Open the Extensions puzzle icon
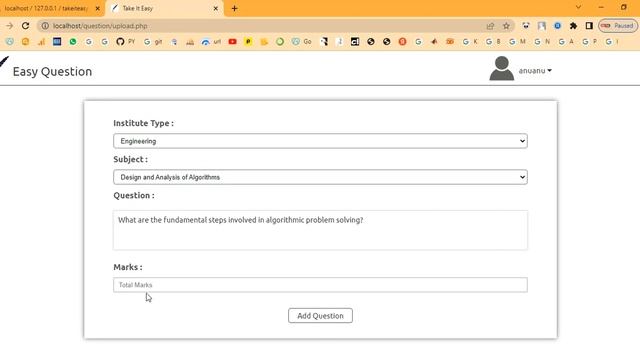This screenshot has height=360, width=640. (x=573, y=26)
